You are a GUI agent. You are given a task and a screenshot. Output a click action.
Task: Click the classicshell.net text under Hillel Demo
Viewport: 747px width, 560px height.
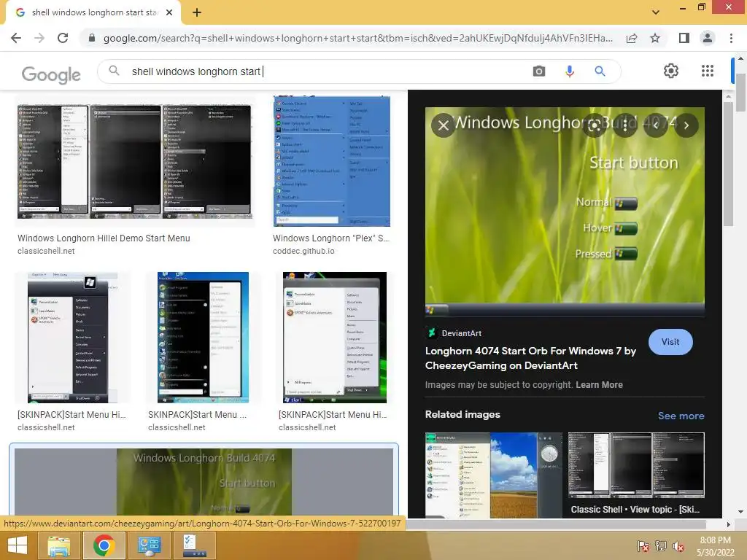46,251
